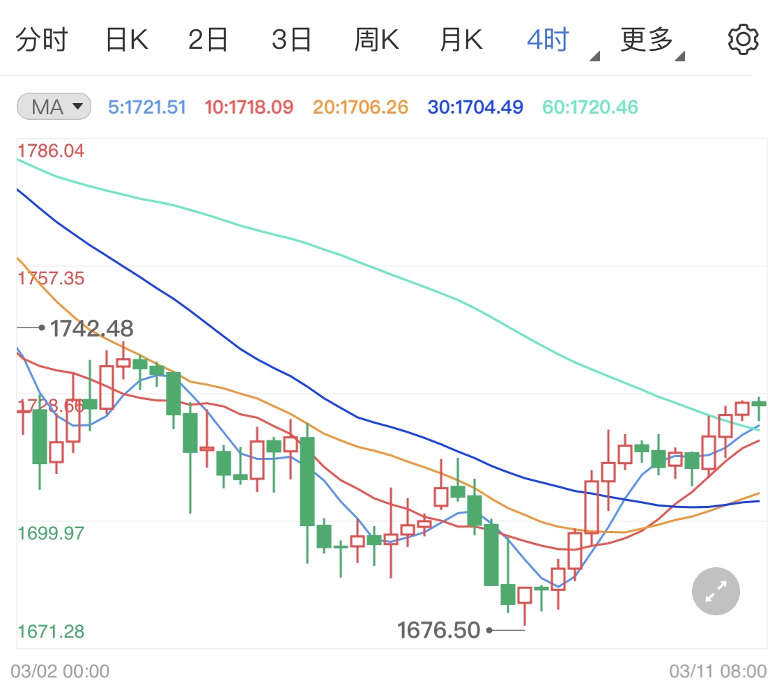
Task: Click the price axis label 1699.97
Action: [x=51, y=533]
